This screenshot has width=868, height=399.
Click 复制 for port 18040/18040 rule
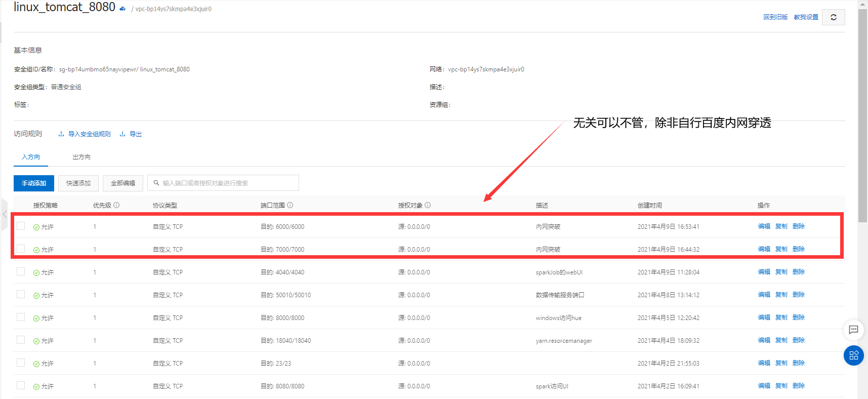pos(781,340)
